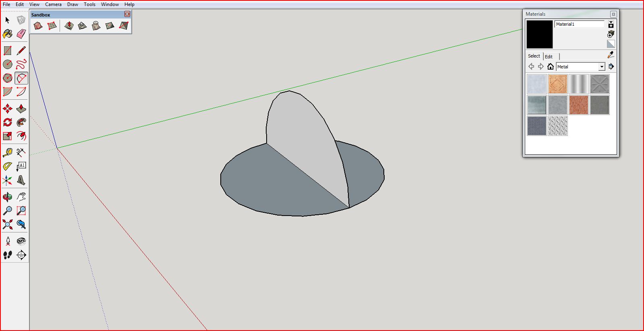Select the arrow Select tool

pos(7,20)
